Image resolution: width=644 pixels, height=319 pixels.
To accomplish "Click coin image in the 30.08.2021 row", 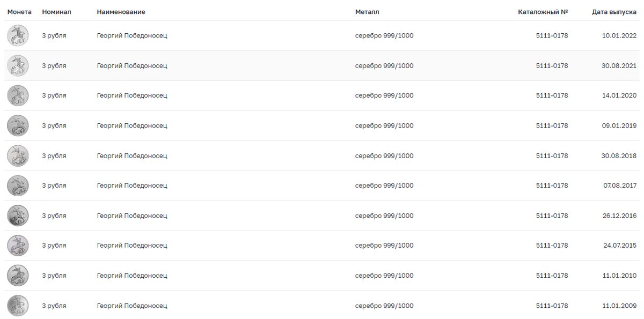I will pyautogui.click(x=18, y=66).
